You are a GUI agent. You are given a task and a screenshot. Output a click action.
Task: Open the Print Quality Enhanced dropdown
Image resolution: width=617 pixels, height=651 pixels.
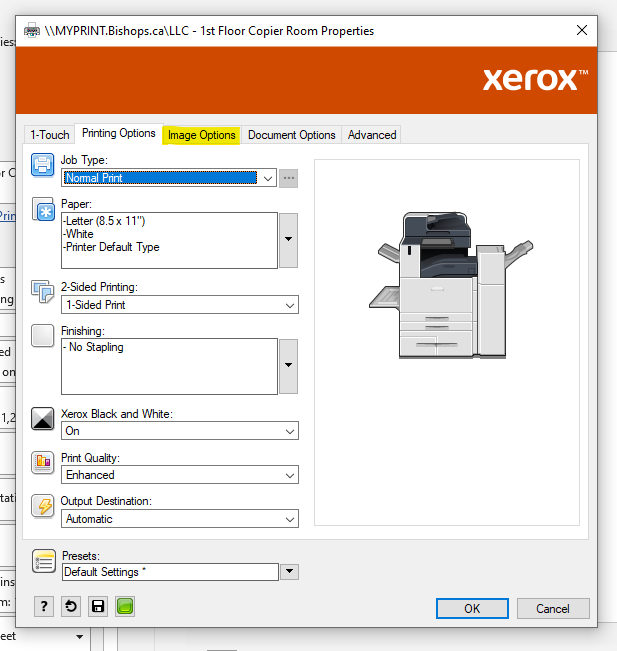(289, 475)
